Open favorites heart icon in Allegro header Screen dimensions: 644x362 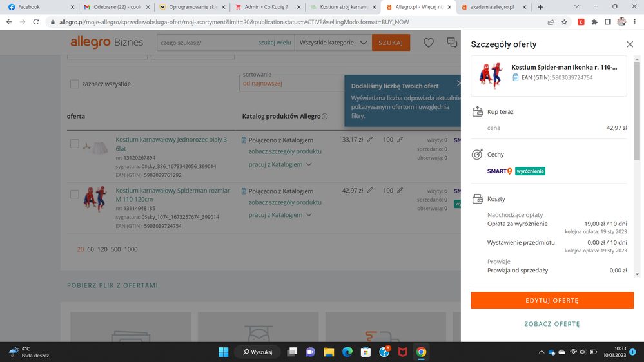[x=429, y=43]
